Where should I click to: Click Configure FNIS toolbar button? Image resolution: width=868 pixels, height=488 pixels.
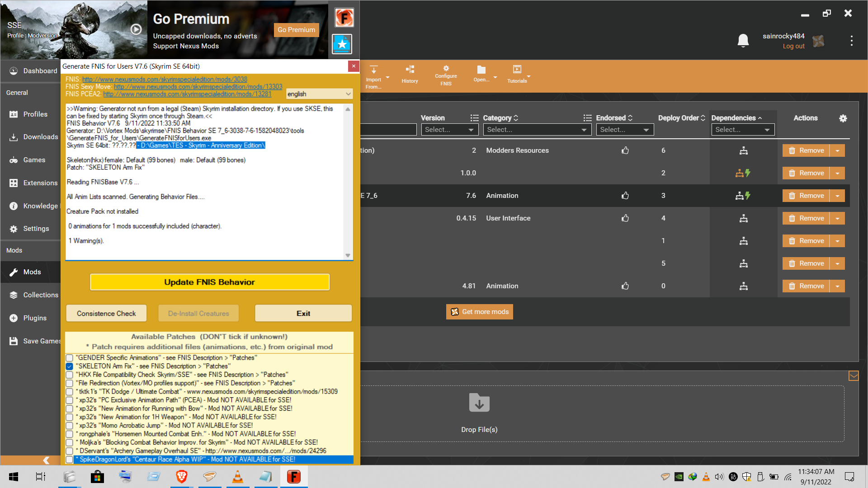(446, 75)
